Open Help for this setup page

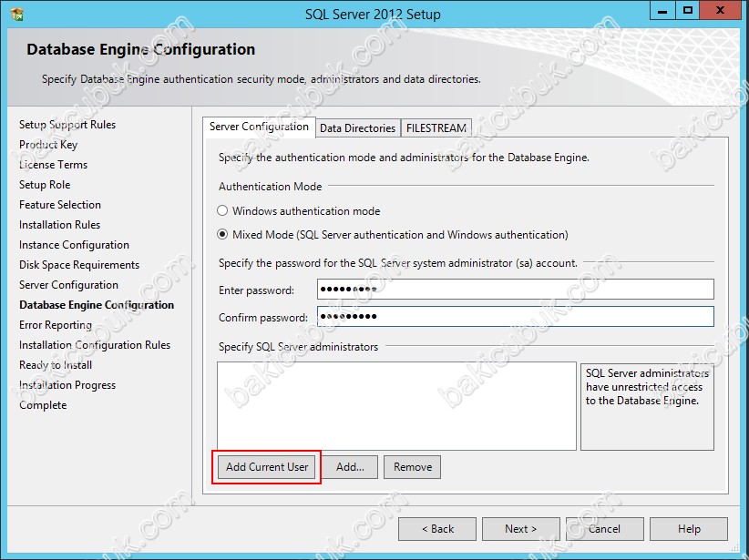click(x=689, y=529)
